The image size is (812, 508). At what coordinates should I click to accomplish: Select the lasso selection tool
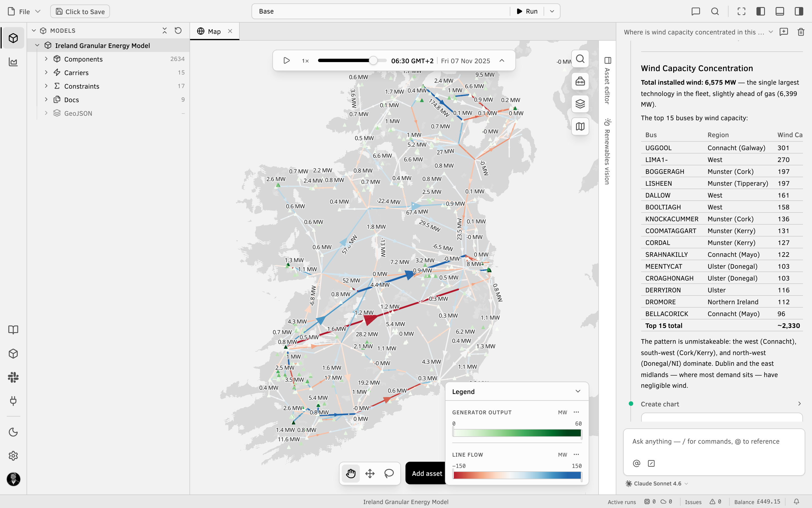(389, 473)
